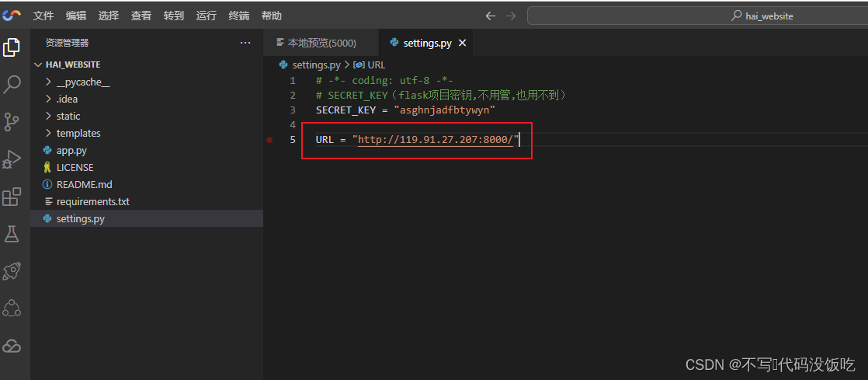Follow the http://119.91.27.207:8000/ link
Image resolution: width=868 pixels, height=380 pixels.
coord(436,140)
